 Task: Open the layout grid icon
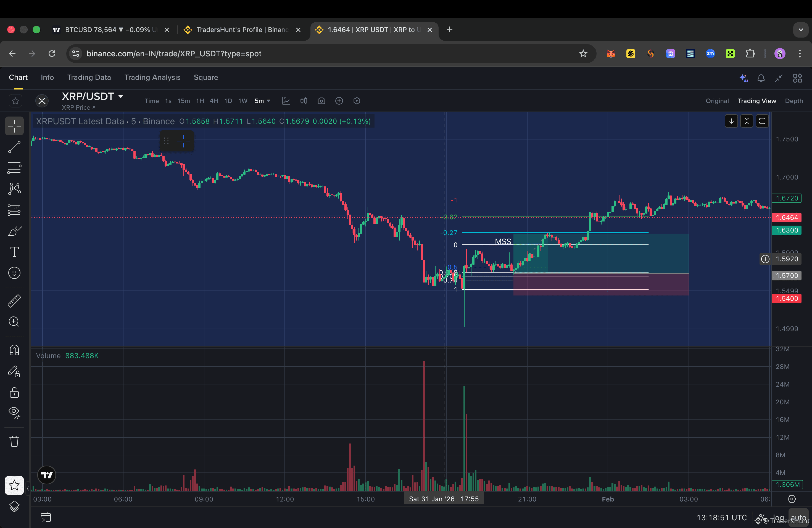tap(797, 78)
